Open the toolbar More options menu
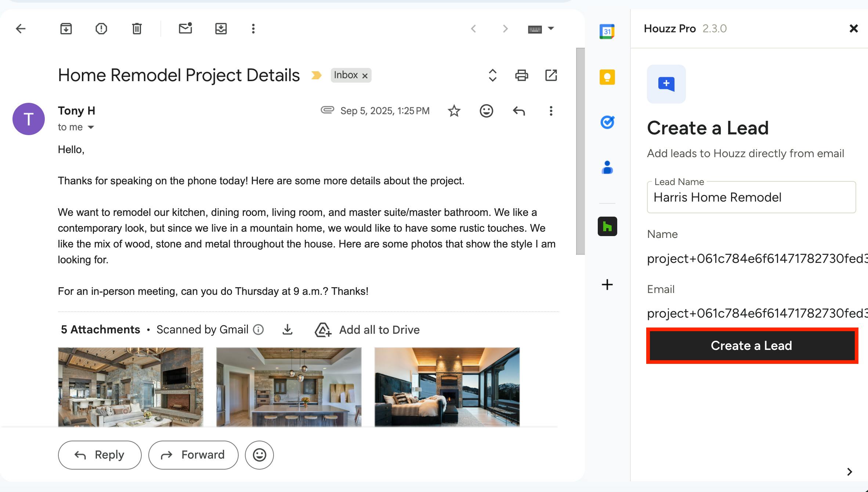Image resolution: width=868 pixels, height=492 pixels. coord(253,29)
